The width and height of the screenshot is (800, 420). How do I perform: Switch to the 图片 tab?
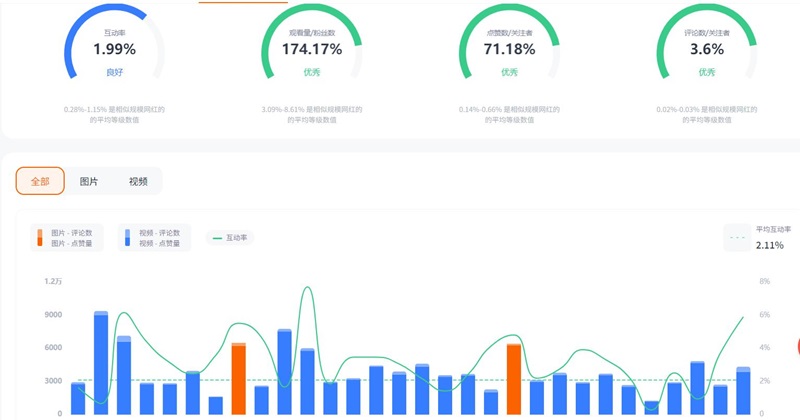tap(89, 181)
